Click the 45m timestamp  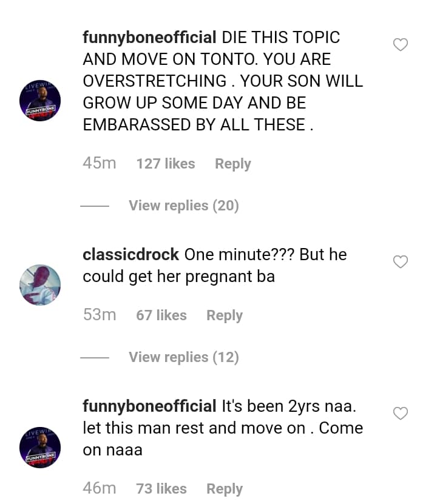(x=99, y=164)
